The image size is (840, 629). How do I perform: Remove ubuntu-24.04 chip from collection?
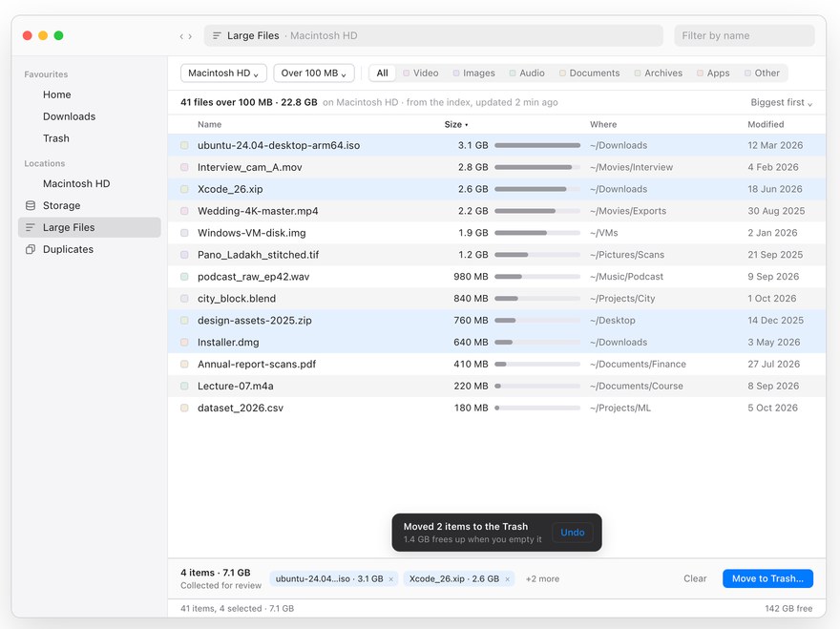(391, 579)
